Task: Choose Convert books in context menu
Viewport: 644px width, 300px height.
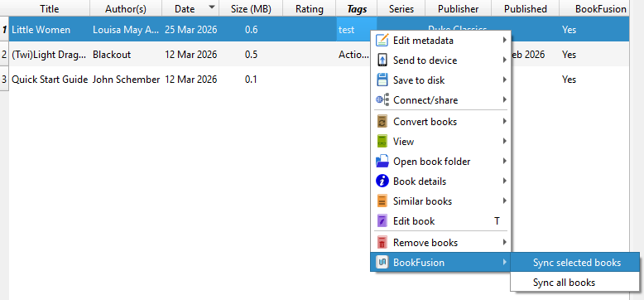Action: click(440, 122)
